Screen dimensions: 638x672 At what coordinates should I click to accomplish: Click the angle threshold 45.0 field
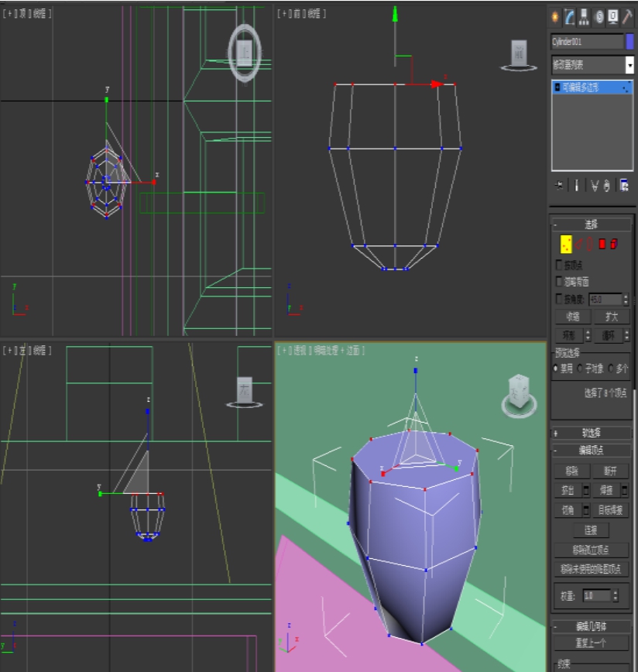pos(605,299)
